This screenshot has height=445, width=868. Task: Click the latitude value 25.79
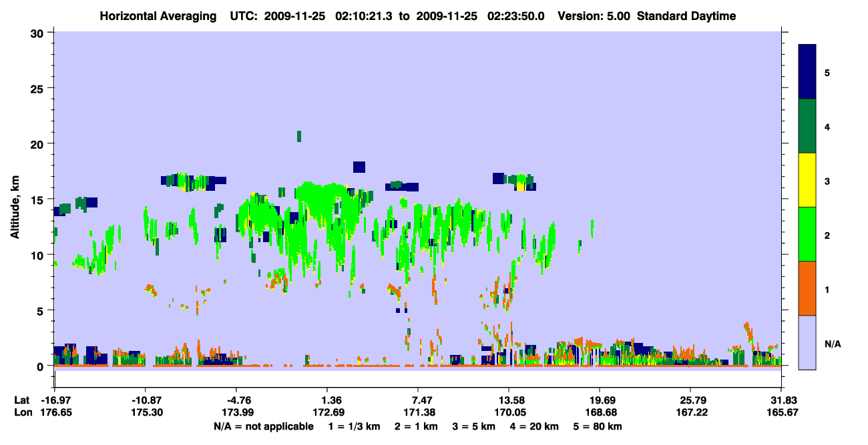tap(690, 400)
